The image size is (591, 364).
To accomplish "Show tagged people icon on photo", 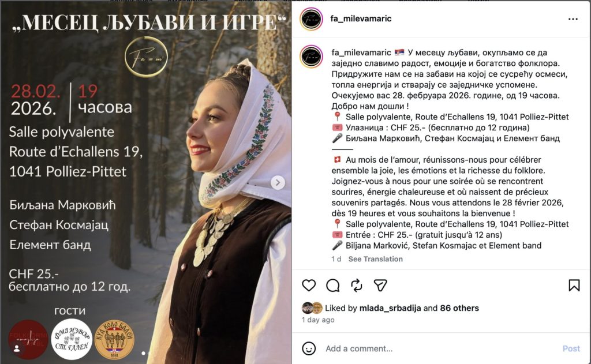I will tap(17, 348).
